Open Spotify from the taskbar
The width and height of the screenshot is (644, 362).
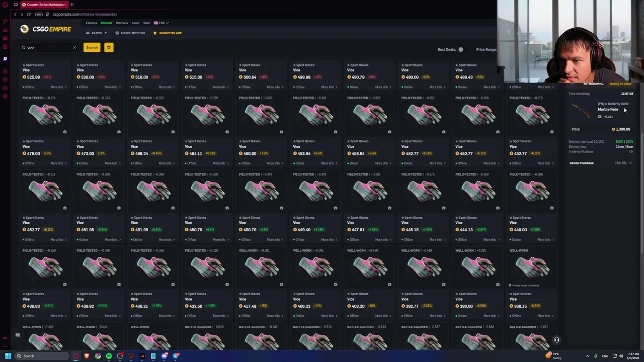coord(109,356)
